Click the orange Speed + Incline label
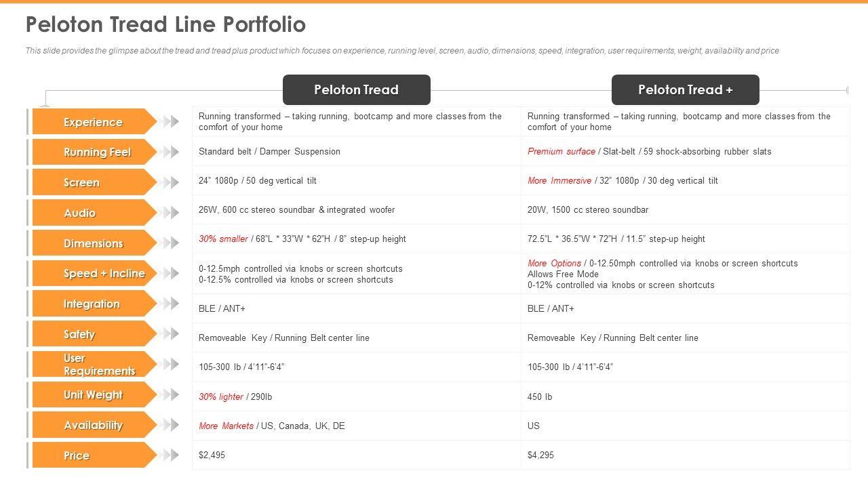 pos(104,273)
